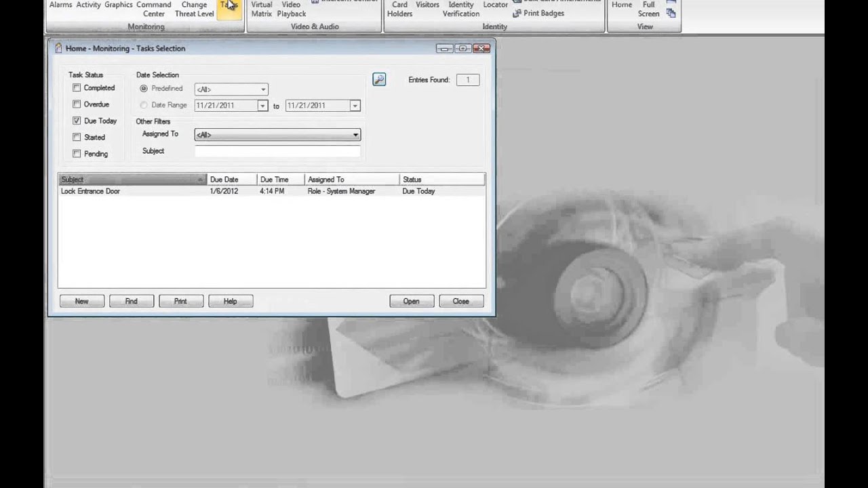The width and height of the screenshot is (868, 488).
Task: Open Card Holders in the Identity group
Action: pyautogui.click(x=400, y=9)
